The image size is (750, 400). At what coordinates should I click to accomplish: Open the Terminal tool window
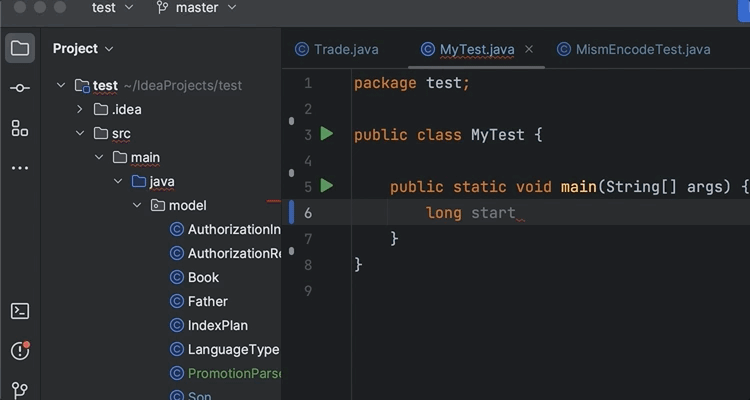20,311
